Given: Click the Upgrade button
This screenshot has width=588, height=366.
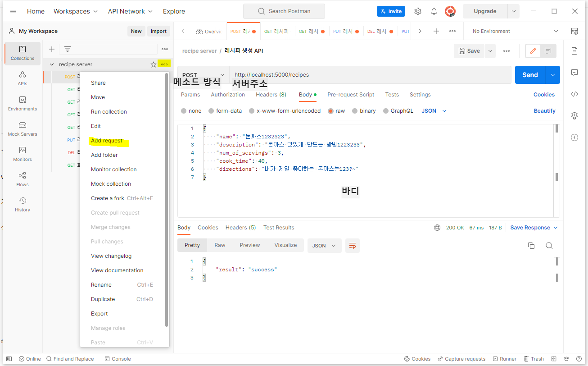Looking at the screenshot, I should (x=485, y=11).
